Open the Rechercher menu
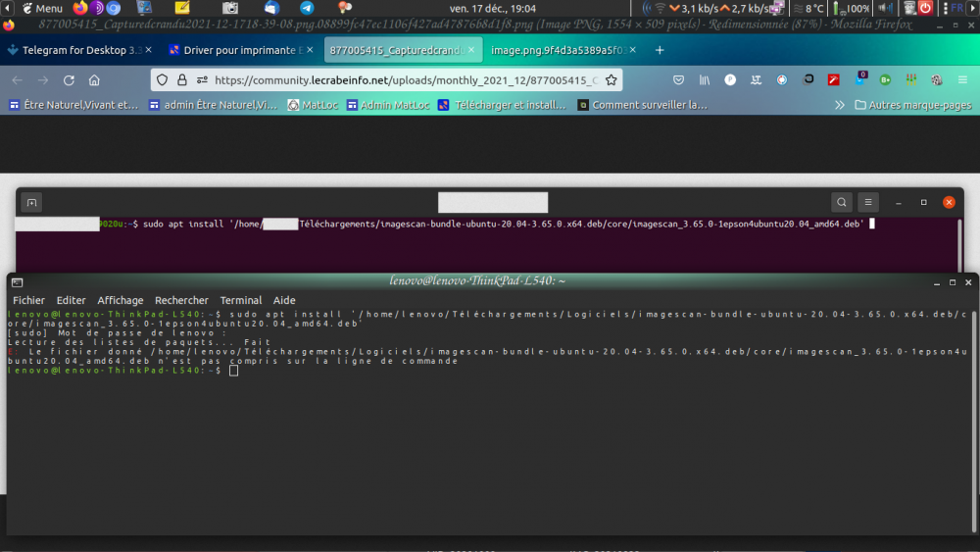 tap(181, 300)
